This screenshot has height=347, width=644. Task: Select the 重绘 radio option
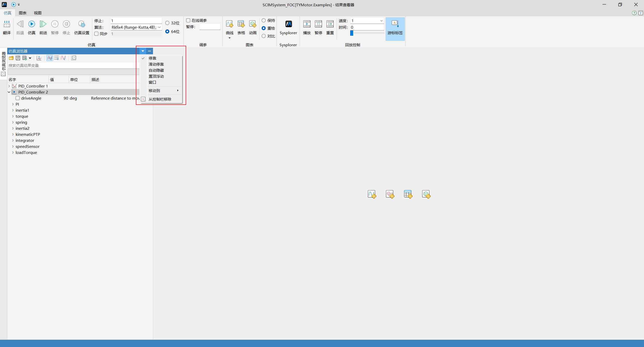264,28
